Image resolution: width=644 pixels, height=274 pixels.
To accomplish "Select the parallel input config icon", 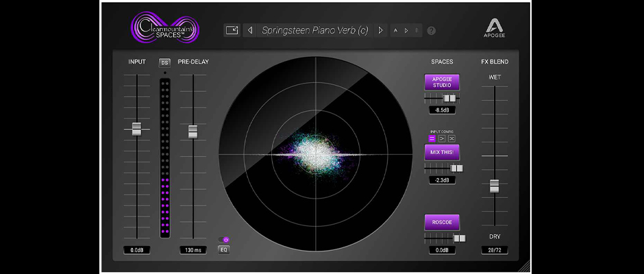I will coord(432,138).
